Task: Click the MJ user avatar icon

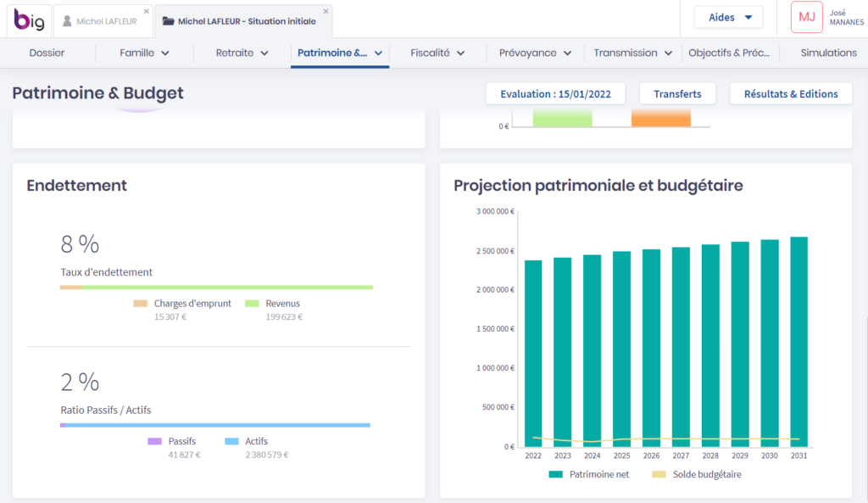Action: 806,17
